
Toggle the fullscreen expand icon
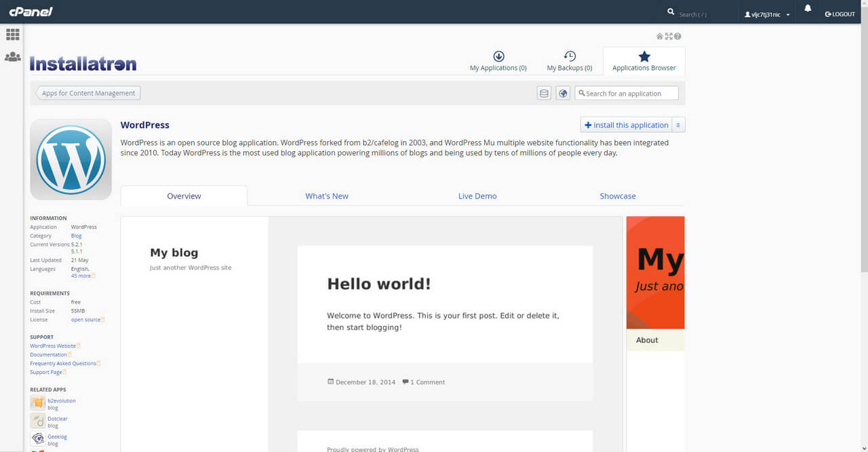[669, 37]
